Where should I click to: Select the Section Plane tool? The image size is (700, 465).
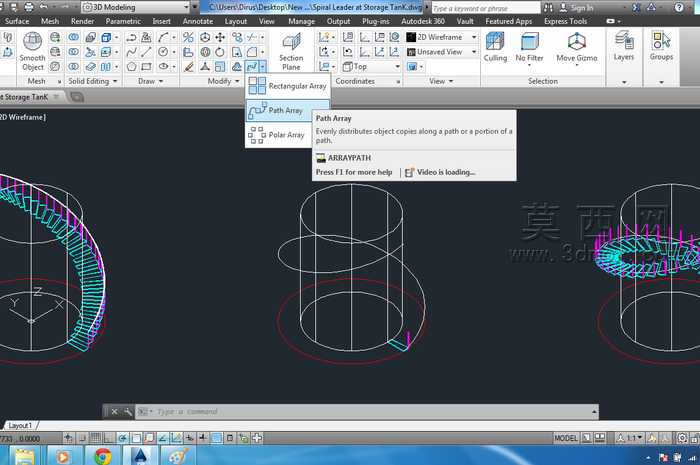291,52
